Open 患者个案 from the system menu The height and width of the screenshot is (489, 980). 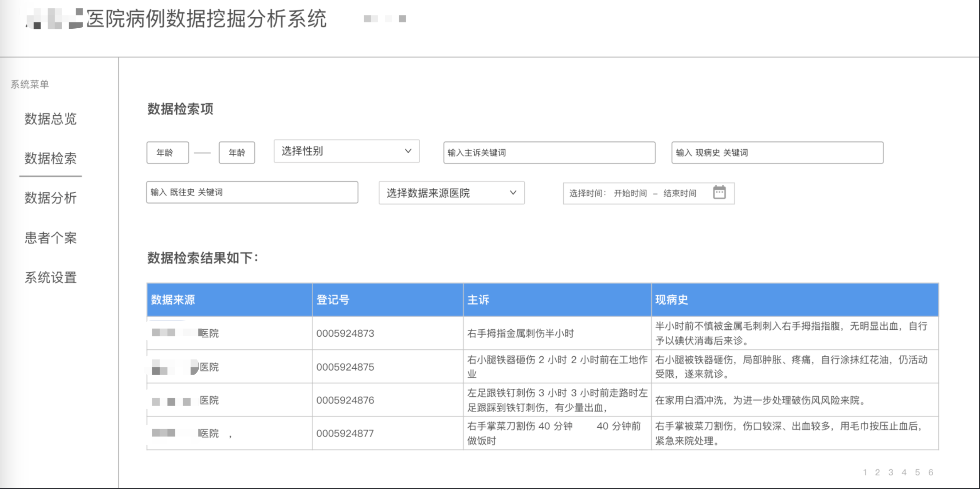51,238
